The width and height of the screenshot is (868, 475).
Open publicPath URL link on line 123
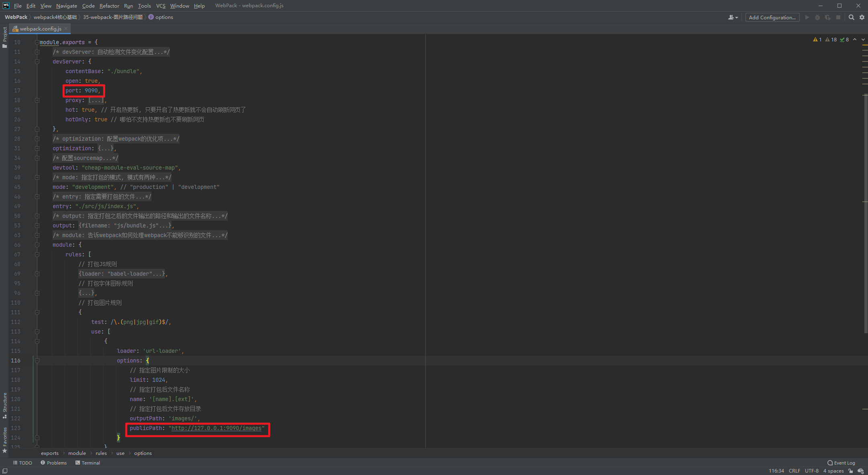point(216,428)
